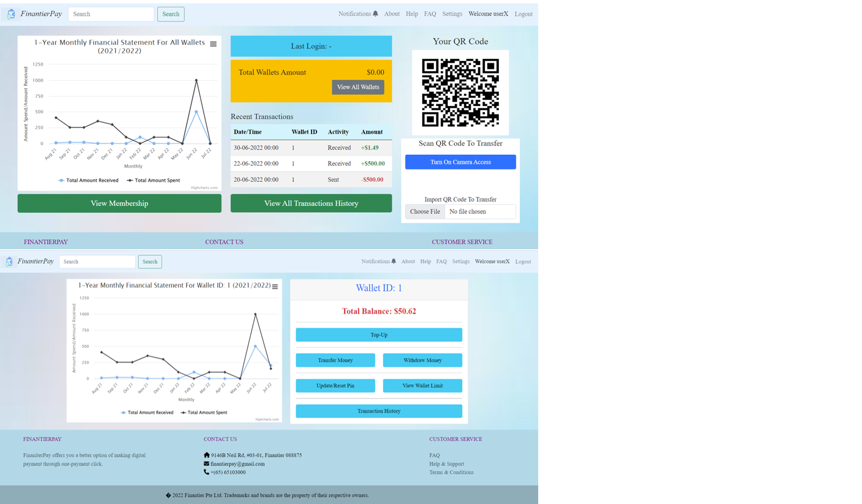Toggle Total Amount Received series in the All Wallets chart legend

point(89,180)
